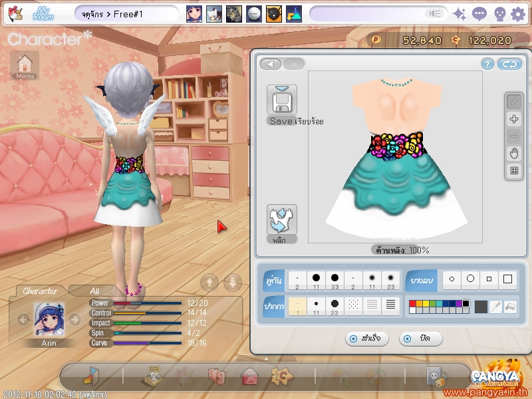Click the power socket plug icon
The height and width of the screenshot is (399, 532).
point(436,376)
